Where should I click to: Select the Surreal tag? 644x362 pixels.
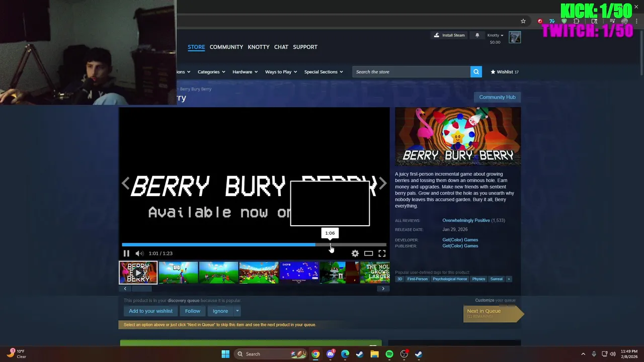pos(497,279)
